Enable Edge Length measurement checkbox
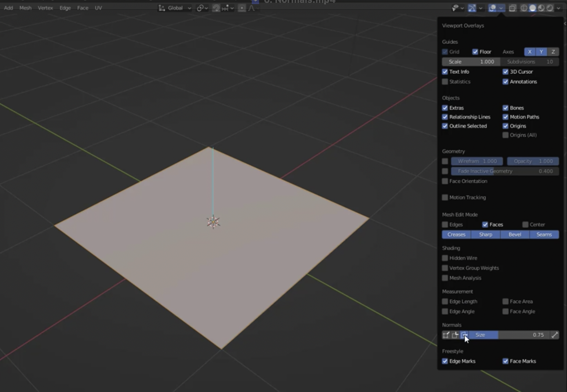Viewport: 567px width, 392px height. [x=445, y=301]
